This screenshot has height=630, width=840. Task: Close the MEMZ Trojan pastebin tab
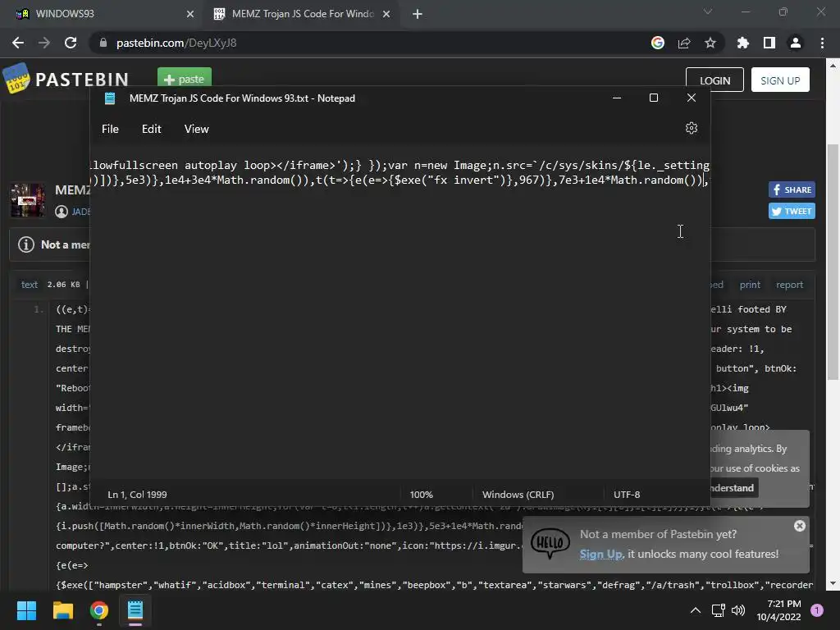pyautogui.click(x=386, y=14)
